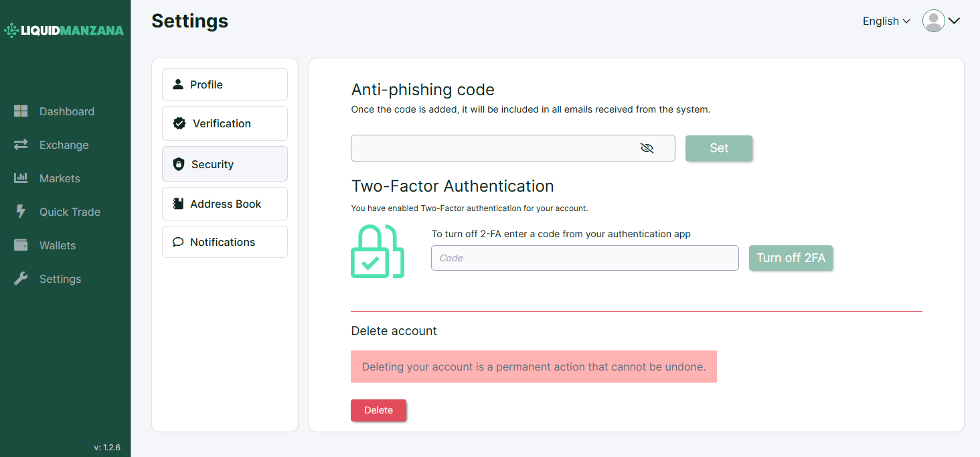Viewport: 980px width, 457px height.
Task: Open the English language dropdown
Action: [886, 21]
